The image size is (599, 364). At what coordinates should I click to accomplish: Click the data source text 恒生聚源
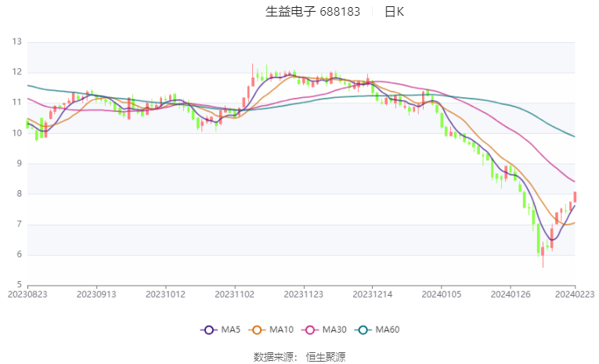point(326,357)
